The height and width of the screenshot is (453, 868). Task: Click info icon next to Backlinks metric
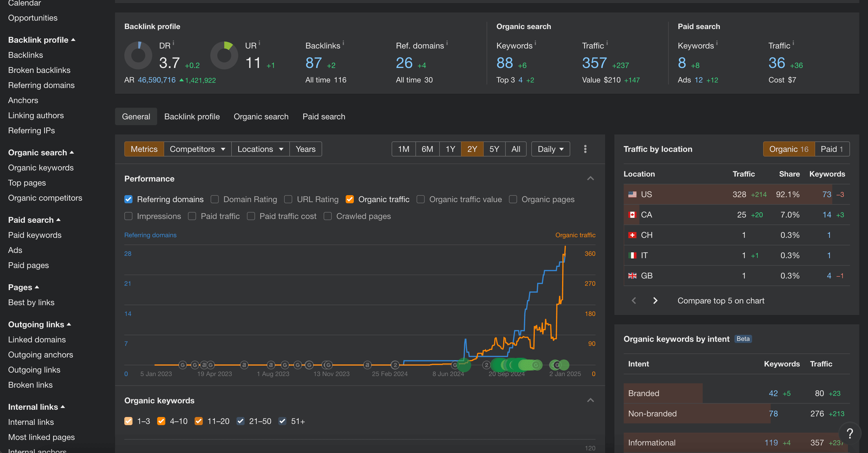[x=343, y=43]
